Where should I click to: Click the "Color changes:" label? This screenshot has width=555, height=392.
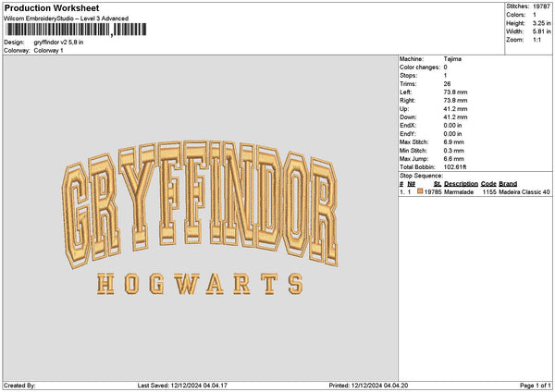pos(420,67)
